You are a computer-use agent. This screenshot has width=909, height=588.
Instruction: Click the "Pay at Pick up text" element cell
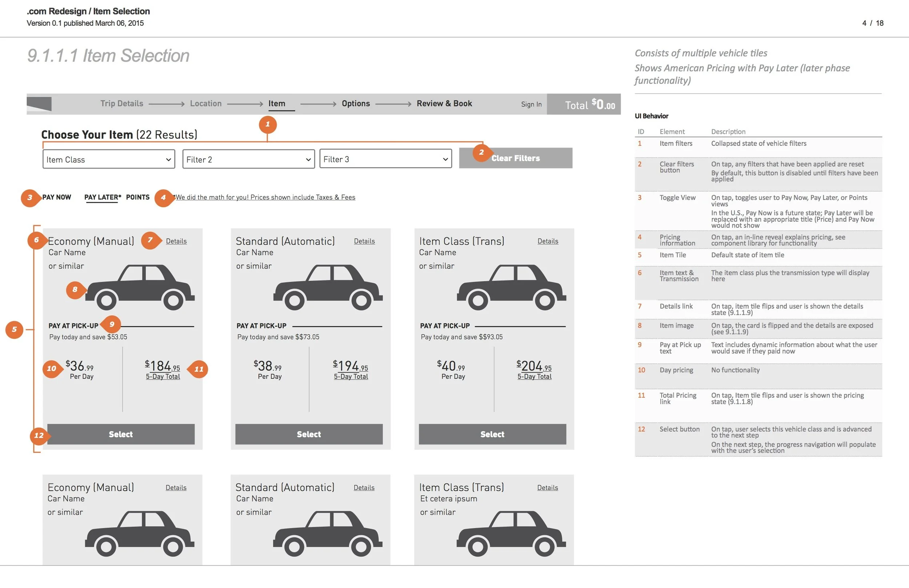coord(680,348)
